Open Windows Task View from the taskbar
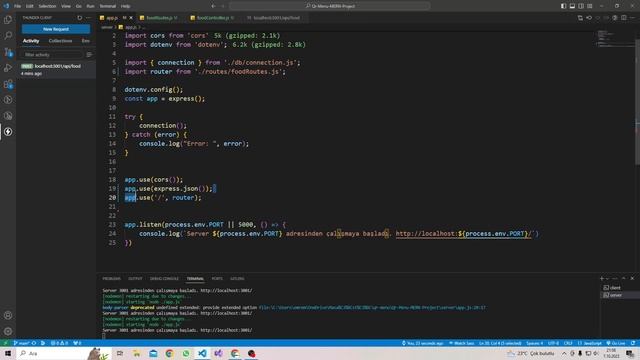The height and width of the screenshot is (360, 640). [120, 353]
